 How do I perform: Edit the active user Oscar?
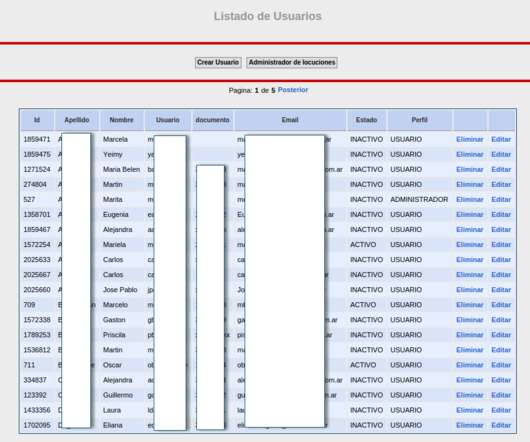(x=501, y=365)
